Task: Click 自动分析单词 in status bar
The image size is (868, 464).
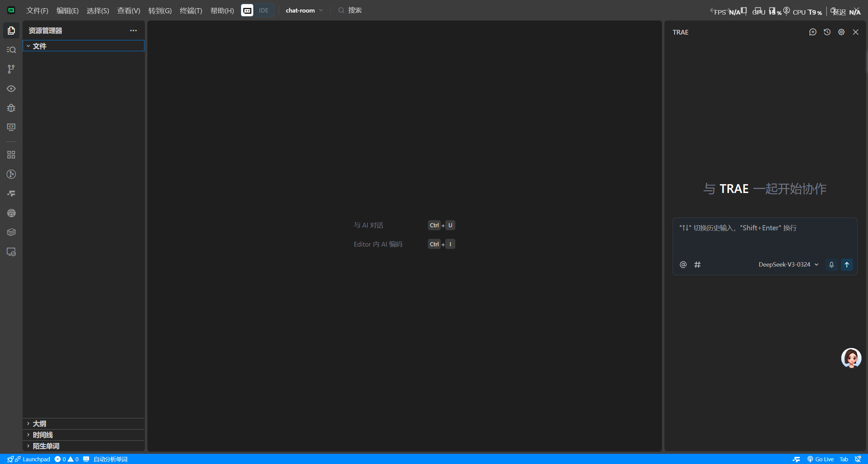Action: (111, 459)
